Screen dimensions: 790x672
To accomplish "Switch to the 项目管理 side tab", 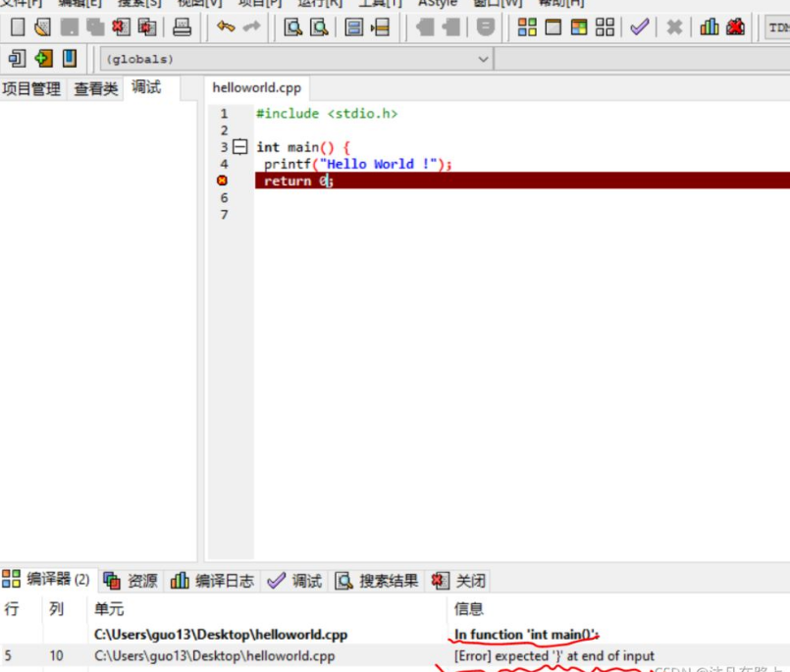I will [x=31, y=88].
